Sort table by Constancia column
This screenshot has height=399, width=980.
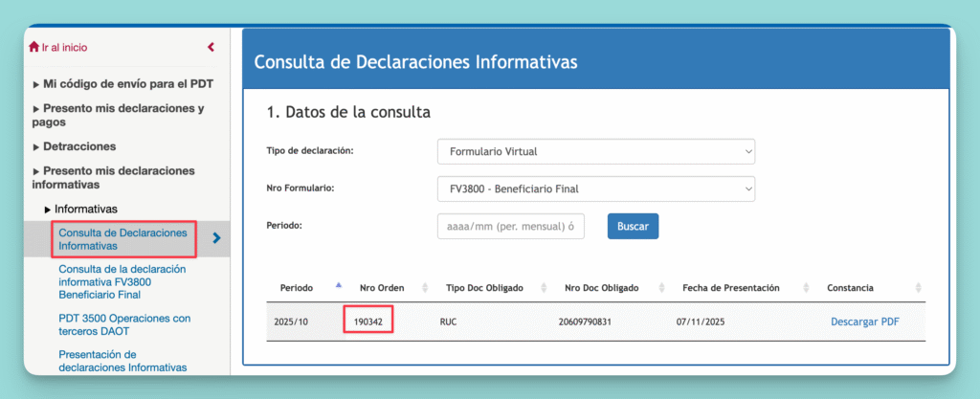[x=917, y=288]
